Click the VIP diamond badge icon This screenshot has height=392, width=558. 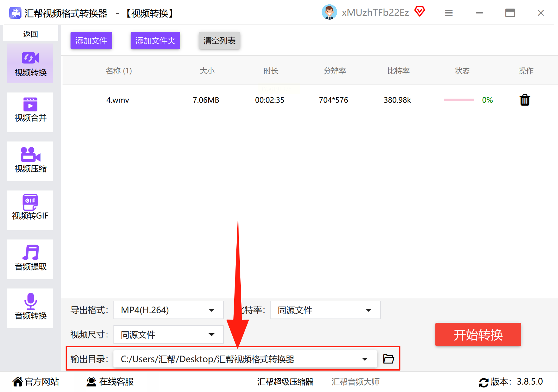[420, 12]
